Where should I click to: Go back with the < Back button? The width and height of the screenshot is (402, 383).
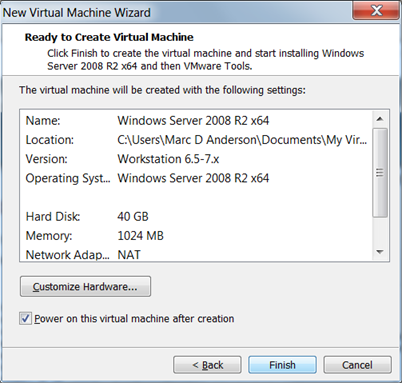(207, 365)
